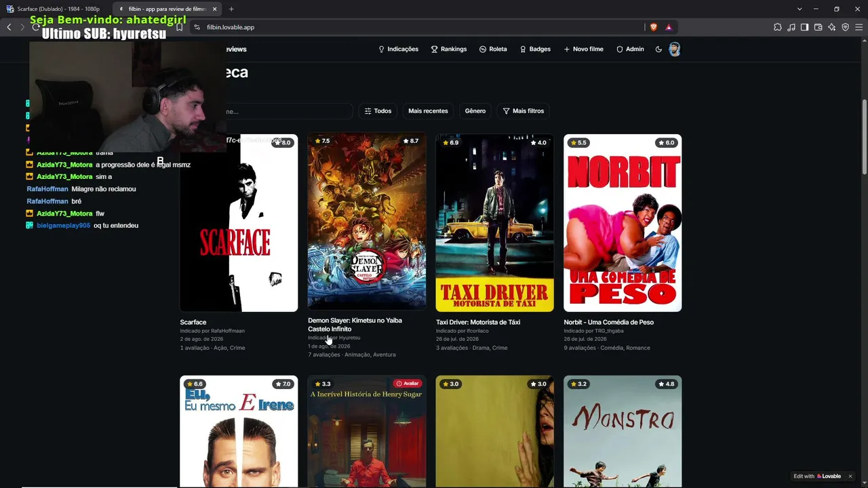The height and width of the screenshot is (488, 868).
Task: Click the 7.5 star rating on Demon Slayer
Action: click(x=322, y=141)
